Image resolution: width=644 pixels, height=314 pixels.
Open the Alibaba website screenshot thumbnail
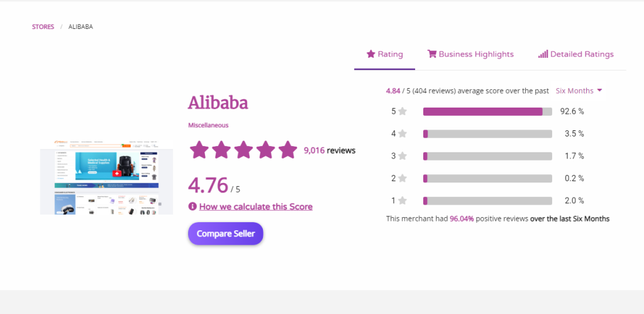tap(106, 182)
